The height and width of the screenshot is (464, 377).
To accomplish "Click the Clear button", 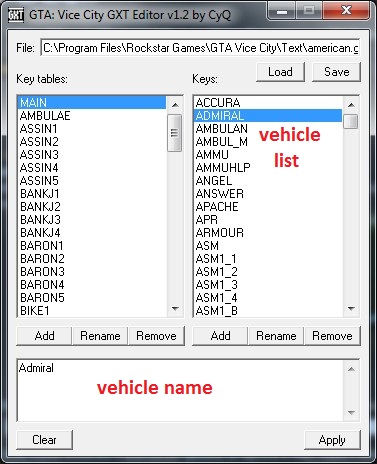I will 44,440.
